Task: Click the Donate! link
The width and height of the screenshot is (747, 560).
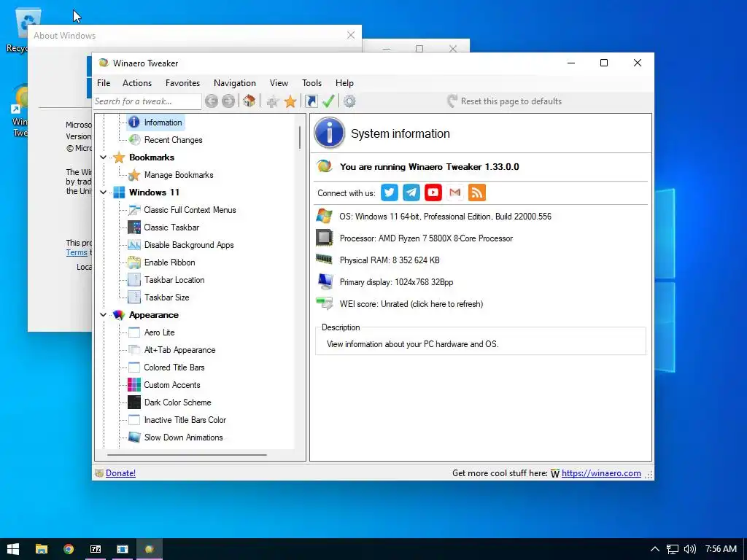Action: (x=120, y=472)
